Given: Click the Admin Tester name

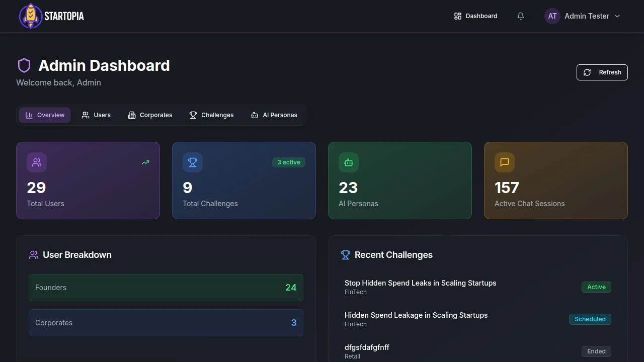Looking at the screenshot, I should tap(587, 16).
